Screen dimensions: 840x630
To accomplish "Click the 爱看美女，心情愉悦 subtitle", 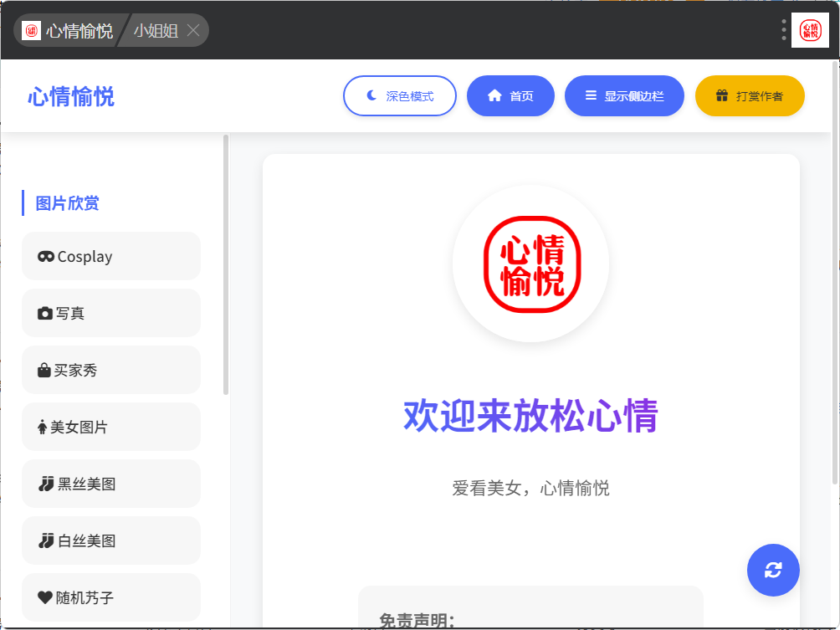I will click(x=530, y=488).
